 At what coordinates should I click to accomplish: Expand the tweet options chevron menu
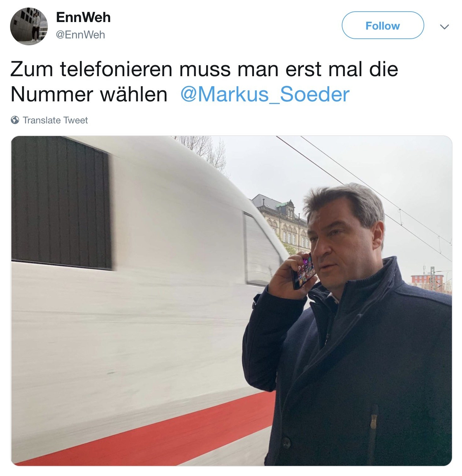[x=444, y=27]
